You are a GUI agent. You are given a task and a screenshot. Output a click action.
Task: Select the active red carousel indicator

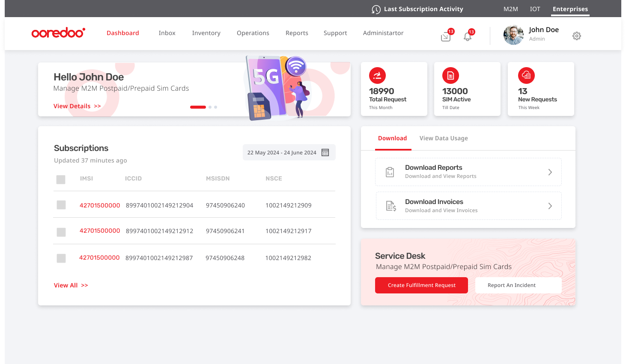(198, 107)
